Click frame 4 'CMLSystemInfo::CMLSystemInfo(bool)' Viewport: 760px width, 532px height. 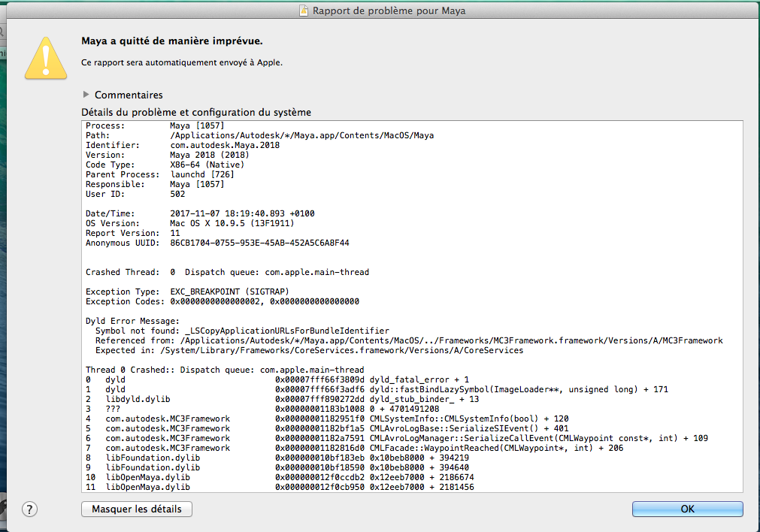point(327,419)
